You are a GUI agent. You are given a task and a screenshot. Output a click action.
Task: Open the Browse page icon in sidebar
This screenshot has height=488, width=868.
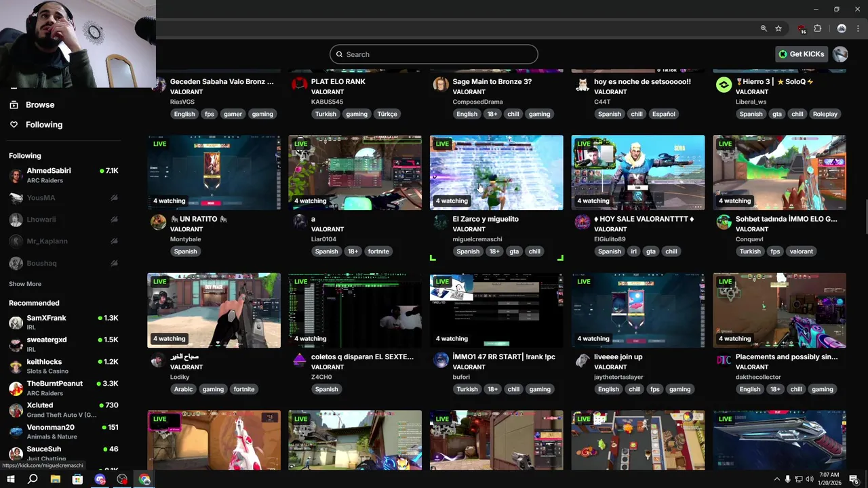tap(14, 105)
